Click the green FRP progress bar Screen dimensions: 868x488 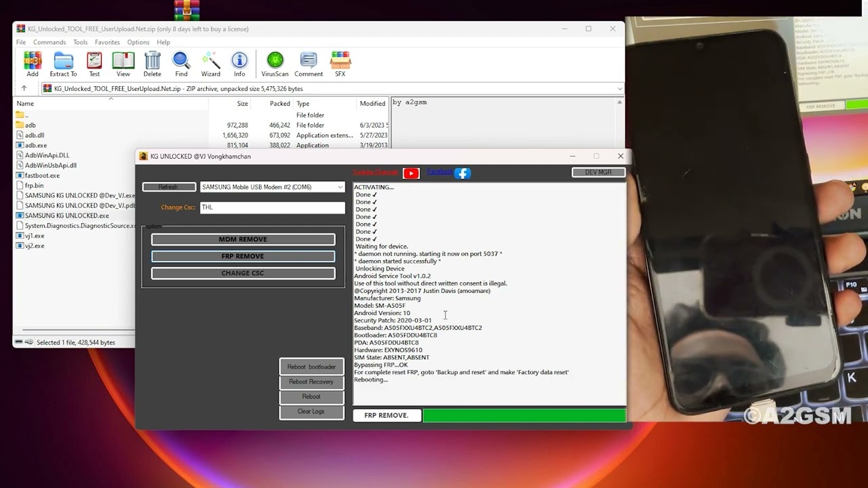[524, 415]
